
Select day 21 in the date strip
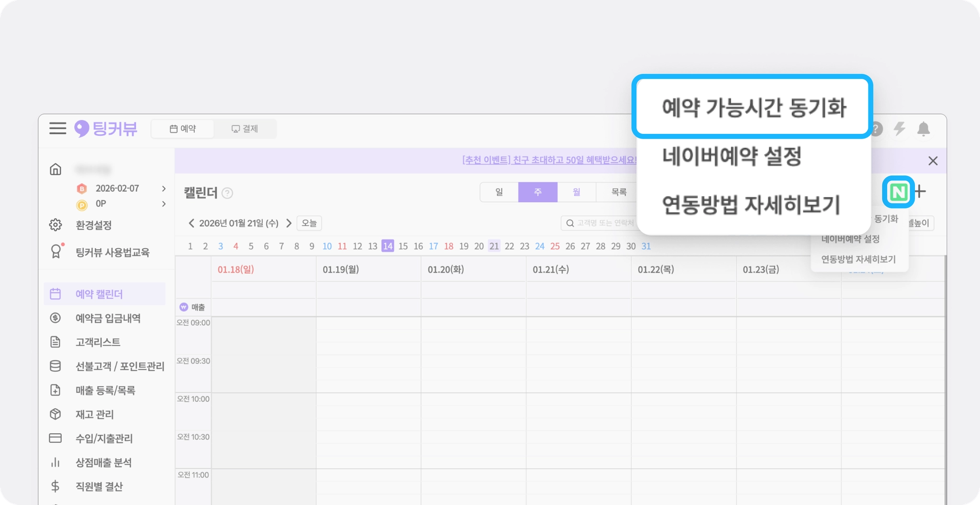pyautogui.click(x=494, y=246)
